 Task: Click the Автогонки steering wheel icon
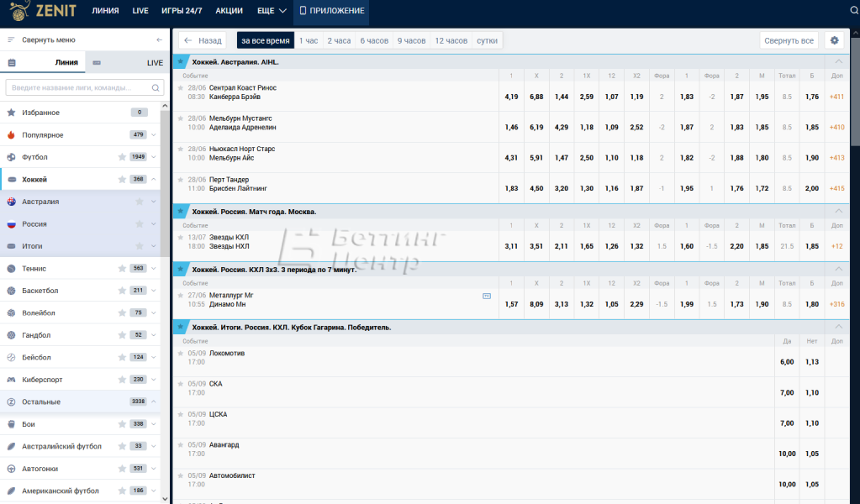coord(11,469)
